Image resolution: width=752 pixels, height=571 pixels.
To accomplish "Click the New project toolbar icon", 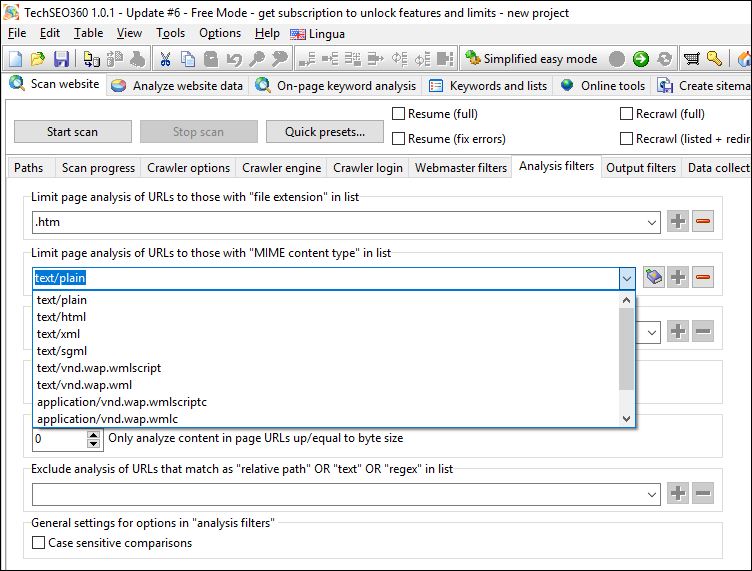I will point(15,59).
